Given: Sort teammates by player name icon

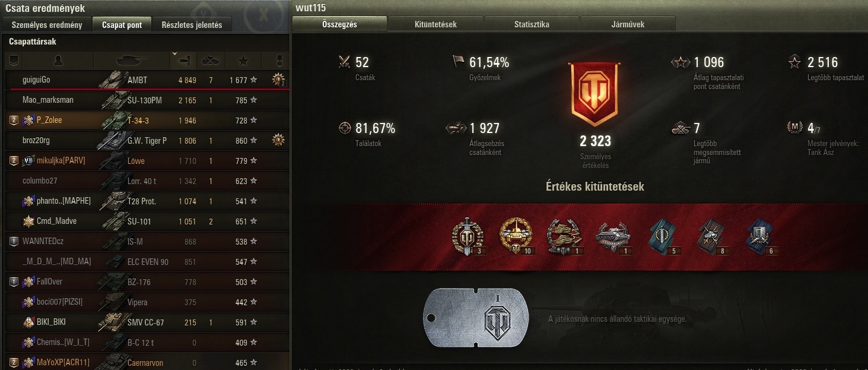Looking at the screenshot, I should point(58,60).
